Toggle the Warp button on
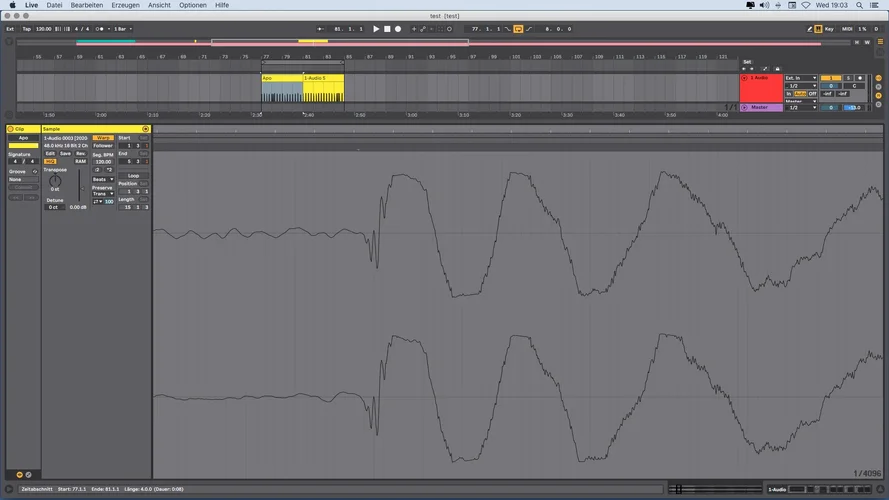This screenshot has width=889, height=500. coord(103,138)
